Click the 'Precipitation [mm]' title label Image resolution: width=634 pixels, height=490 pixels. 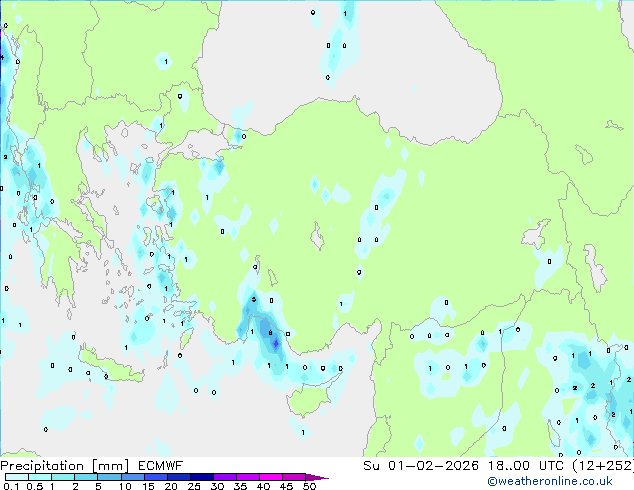coord(64,466)
